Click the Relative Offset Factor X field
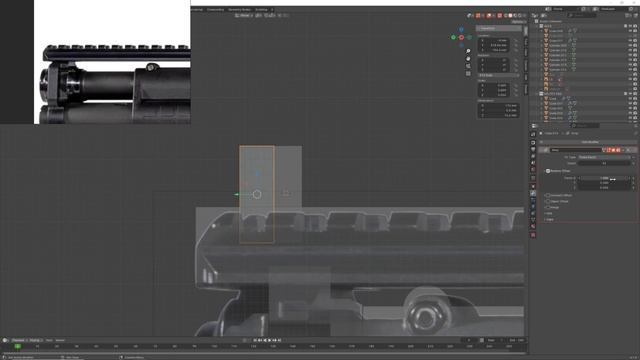This screenshot has height=360, width=640. point(604,178)
